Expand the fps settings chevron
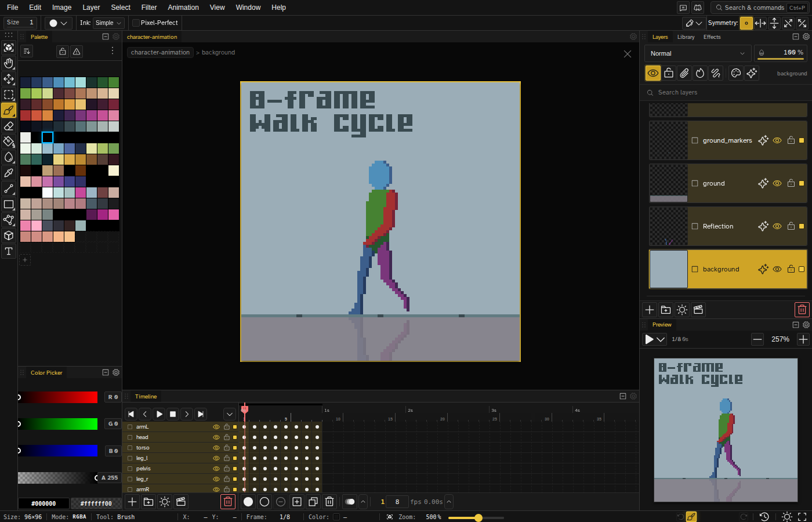This screenshot has height=522, width=812. [x=449, y=502]
